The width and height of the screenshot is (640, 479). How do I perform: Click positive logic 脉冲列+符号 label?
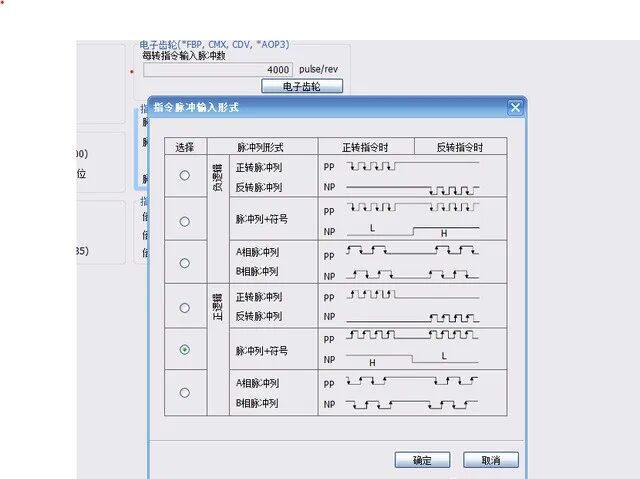(262, 350)
